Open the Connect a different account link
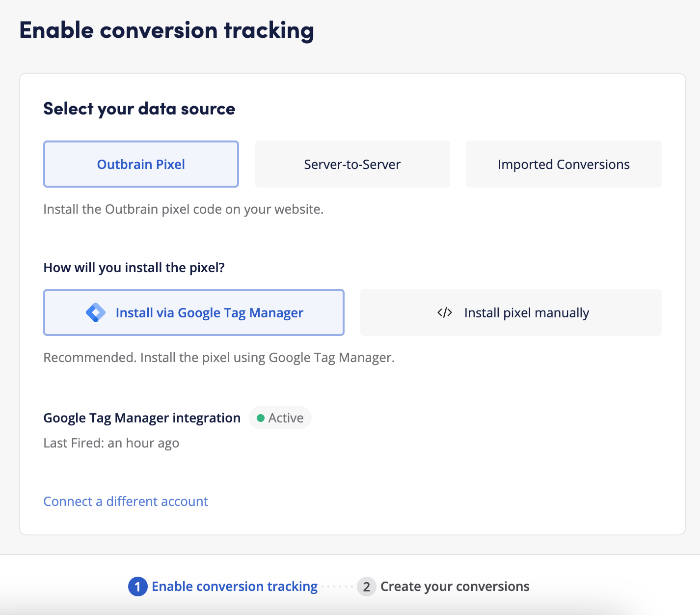The image size is (700, 615). coord(126,501)
